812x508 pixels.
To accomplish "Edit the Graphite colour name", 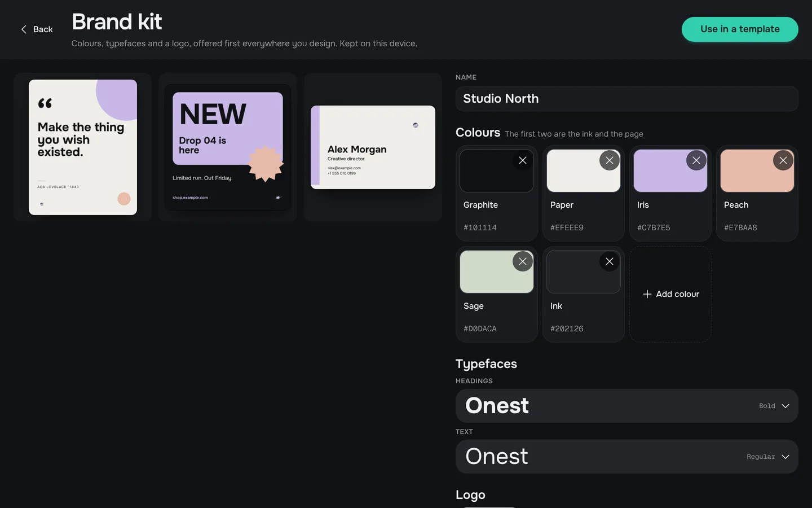I will point(497,205).
